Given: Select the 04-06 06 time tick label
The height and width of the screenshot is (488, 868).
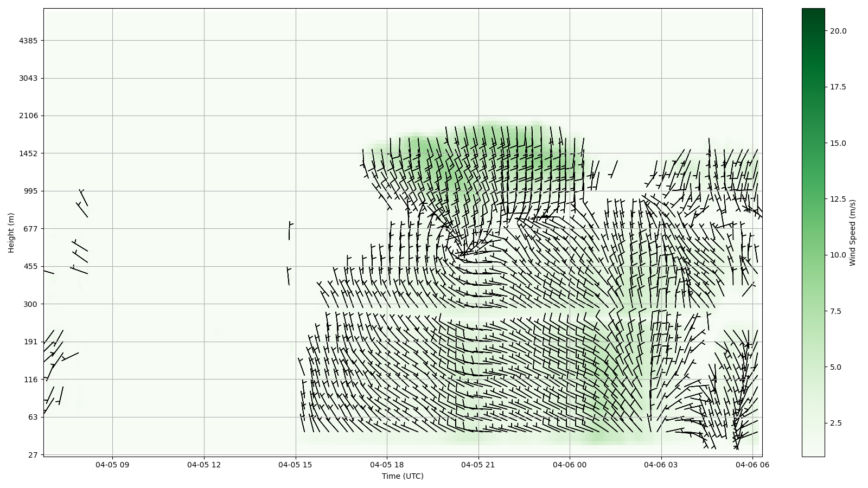Looking at the screenshot, I should click(x=752, y=465).
